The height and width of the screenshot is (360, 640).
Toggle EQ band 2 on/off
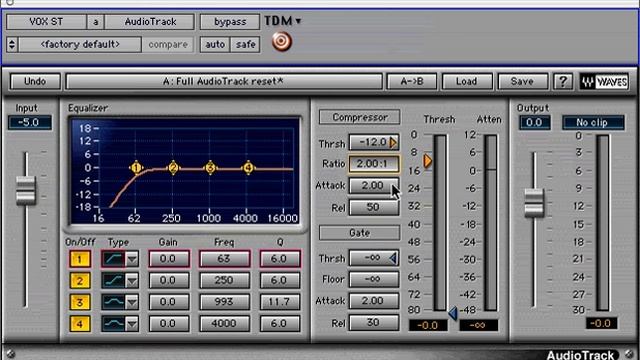click(80, 281)
